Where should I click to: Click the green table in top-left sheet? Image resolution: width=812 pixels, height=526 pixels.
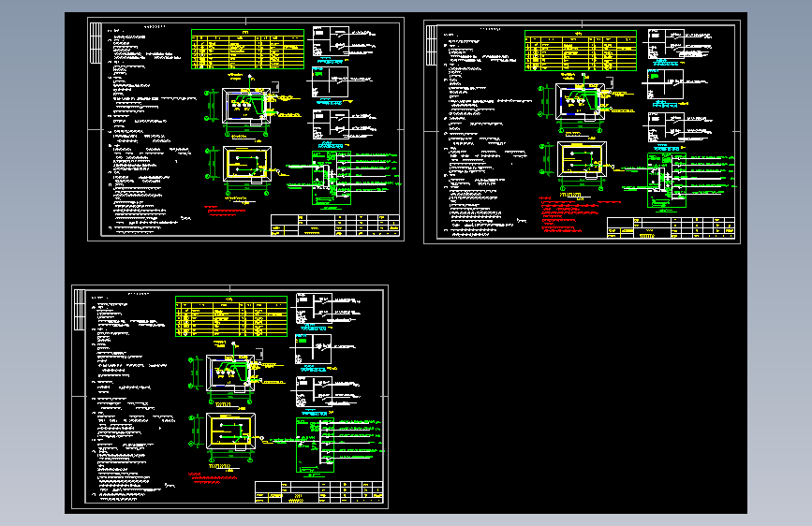click(x=247, y=50)
